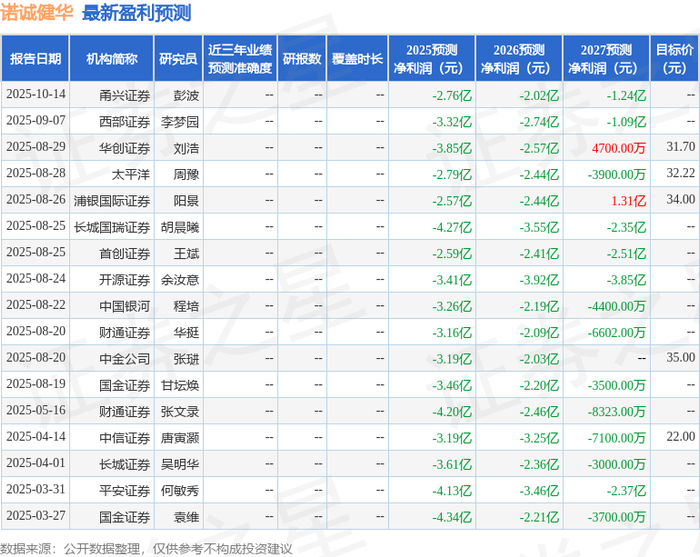Click the 数据来源 footnote text
Image resolution: width=700 pixels, height=557 pixels.
tap(146, 549)
